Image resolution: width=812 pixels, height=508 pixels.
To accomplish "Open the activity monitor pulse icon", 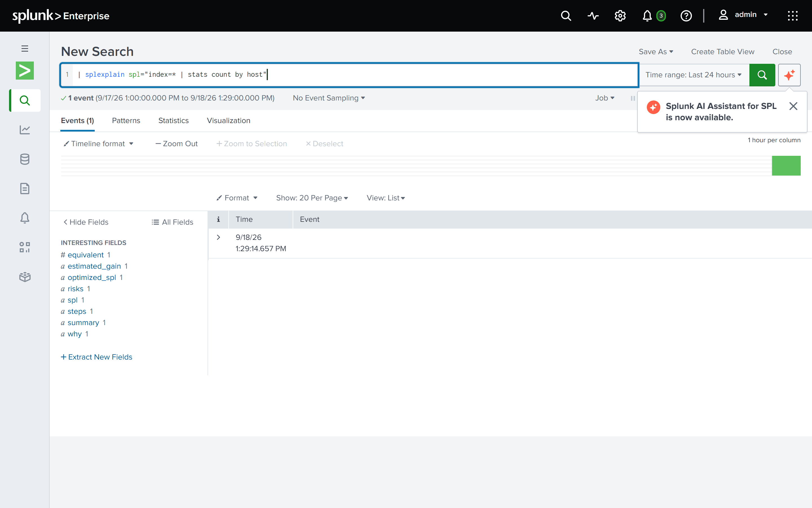I will click(x=593, y=16).
